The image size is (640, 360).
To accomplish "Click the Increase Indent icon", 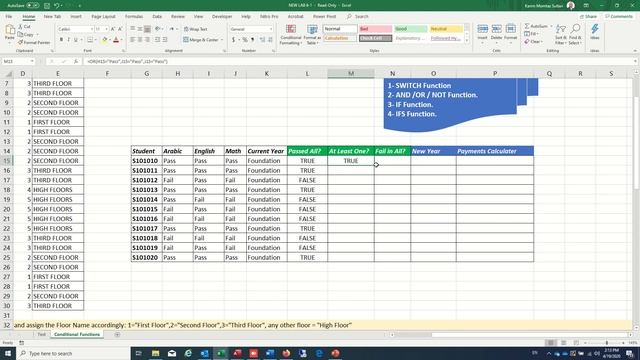I will (165, 40).
